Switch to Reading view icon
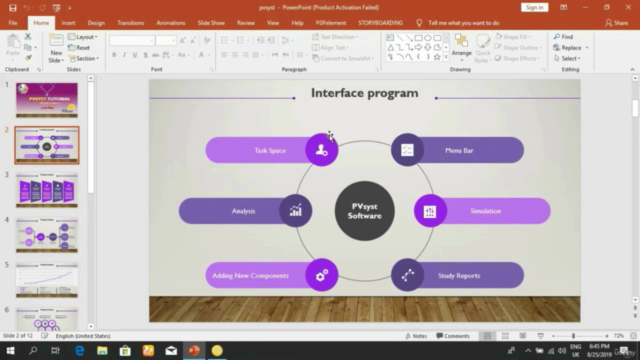The image size is (640, 360). coord(523,336)
